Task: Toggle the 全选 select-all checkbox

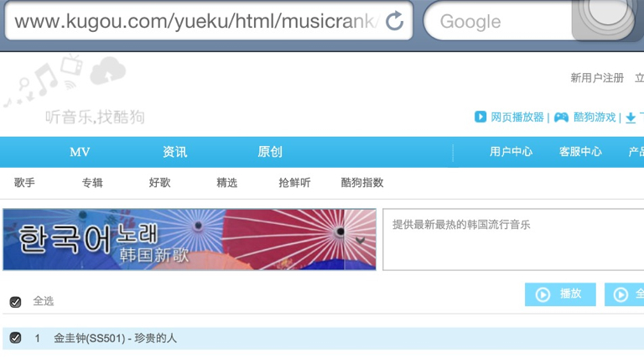Action: point(16,302)
